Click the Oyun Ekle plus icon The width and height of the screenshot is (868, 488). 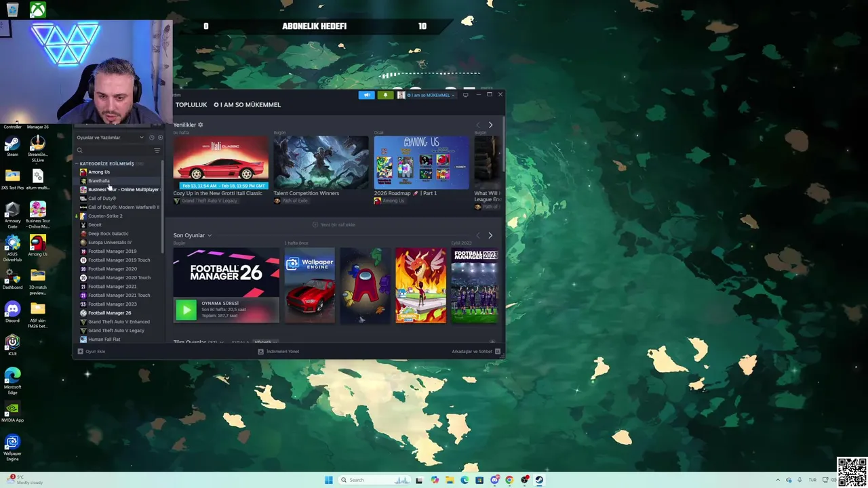tap(80, 351)
